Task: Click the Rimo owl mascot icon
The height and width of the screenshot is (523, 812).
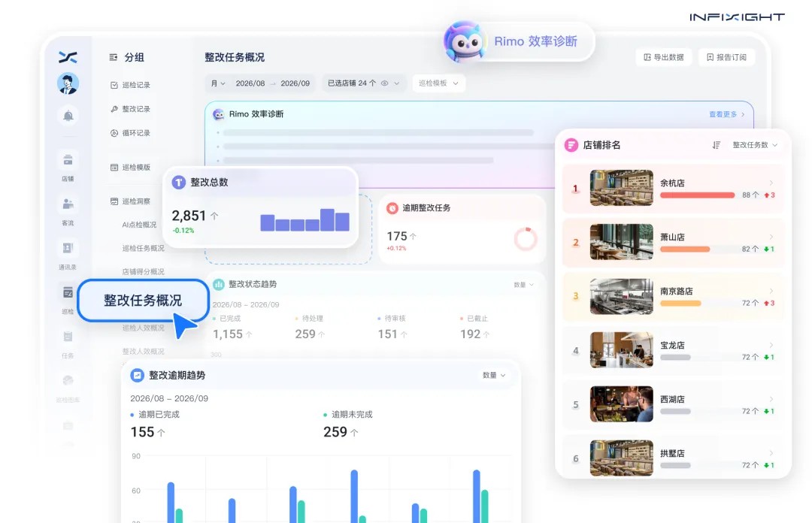Action: (x=464, y=42)
